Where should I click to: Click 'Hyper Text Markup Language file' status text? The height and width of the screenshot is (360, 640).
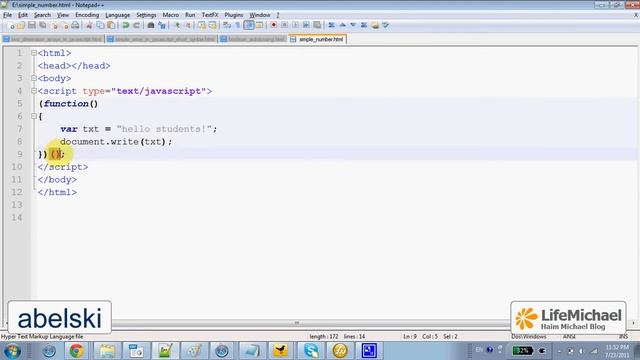(42, 337)
